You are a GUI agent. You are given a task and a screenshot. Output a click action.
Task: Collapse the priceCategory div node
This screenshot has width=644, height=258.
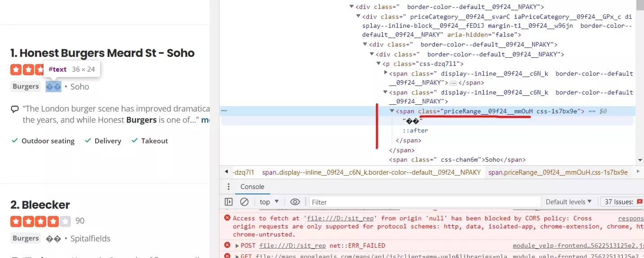pyautogui.click(x=358, y=17)
